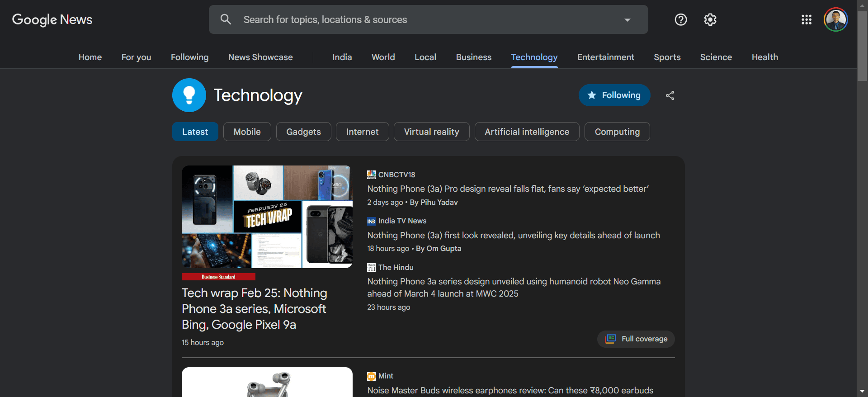Open the Following tab
868x397 pixels.
tap(189, 57)
